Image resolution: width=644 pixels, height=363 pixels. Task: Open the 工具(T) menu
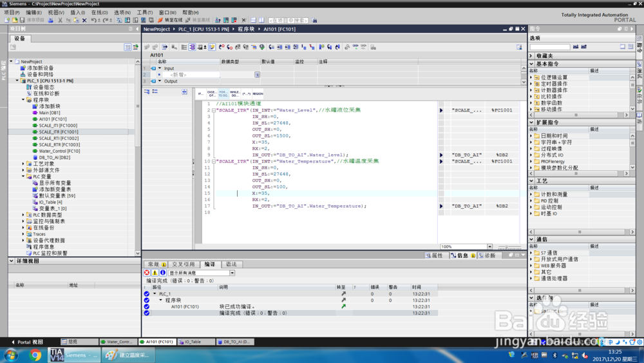[144, 13]
